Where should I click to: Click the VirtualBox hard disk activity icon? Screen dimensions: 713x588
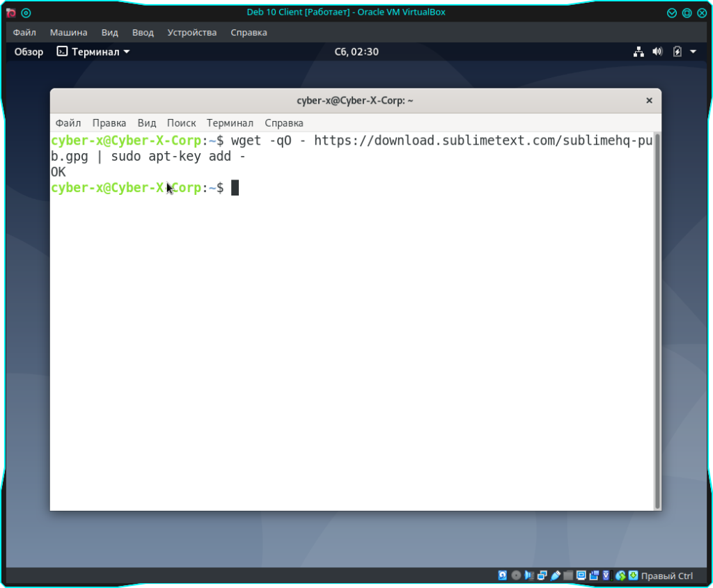pyautogui.click(x=502, y=575)
